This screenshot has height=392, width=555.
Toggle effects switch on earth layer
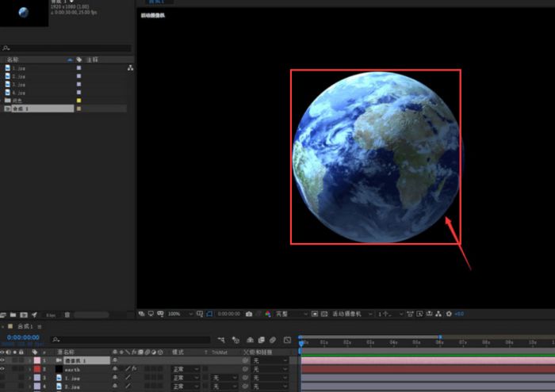point(136,369)
